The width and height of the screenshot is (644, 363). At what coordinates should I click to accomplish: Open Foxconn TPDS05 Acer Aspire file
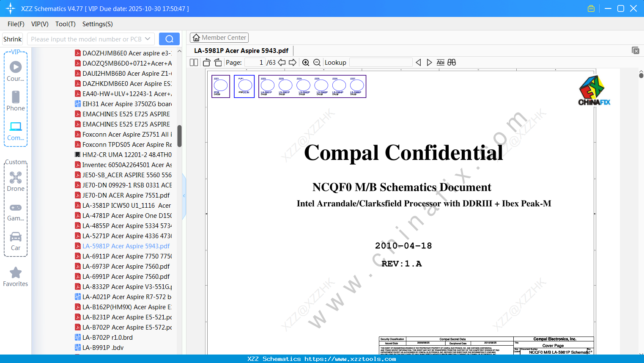pyautogui.click(x=123, y=145)
